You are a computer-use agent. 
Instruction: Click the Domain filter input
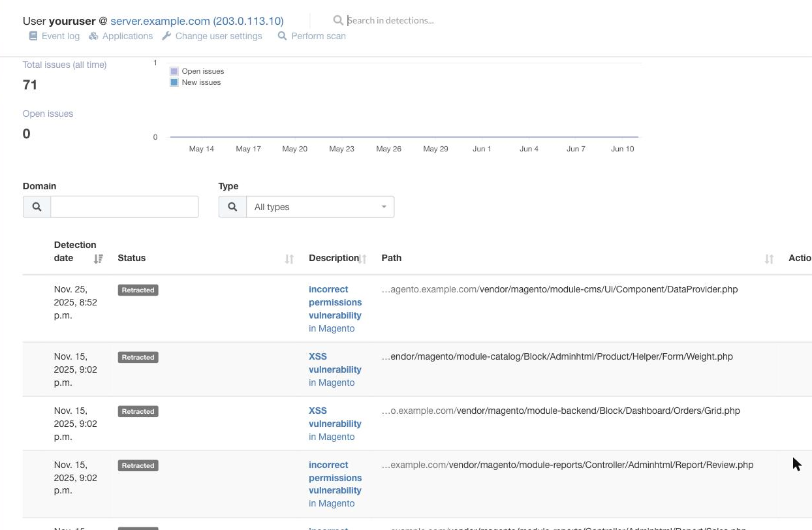pyautogui.click(x=125, y=207)
